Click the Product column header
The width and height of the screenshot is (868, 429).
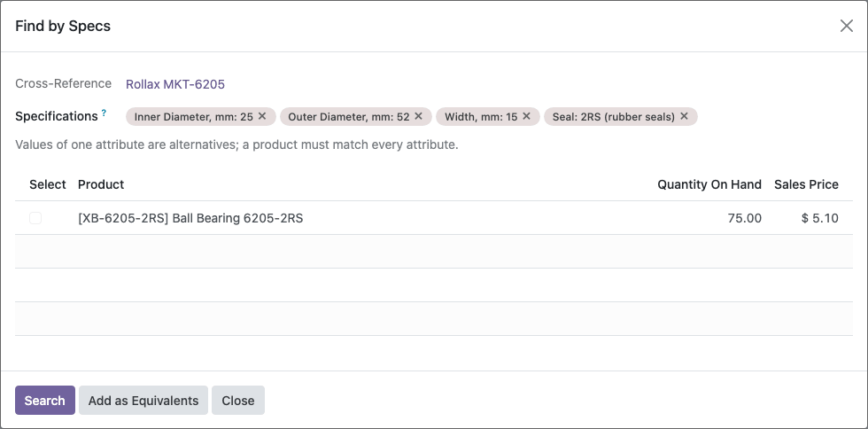pos(101,184)
